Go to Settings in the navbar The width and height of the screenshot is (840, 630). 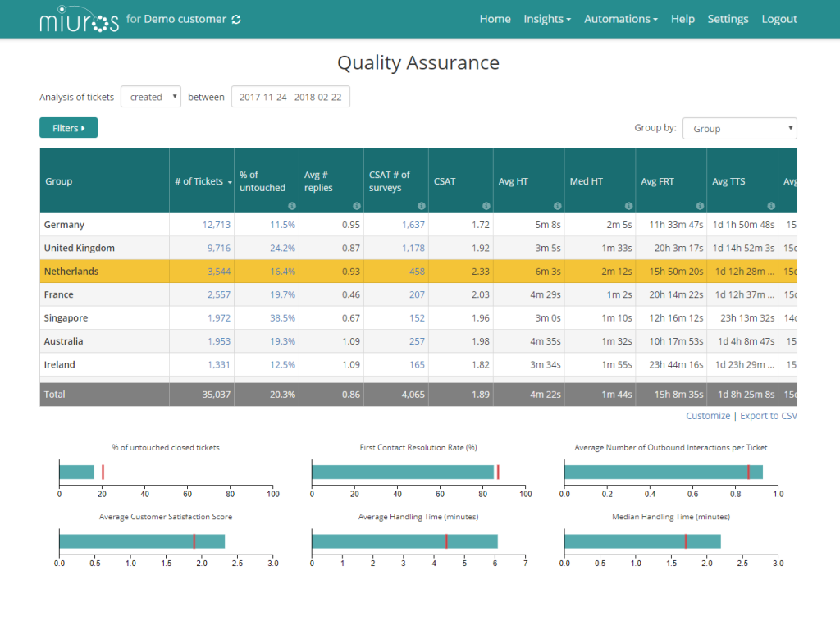click(x=728, y=19)
